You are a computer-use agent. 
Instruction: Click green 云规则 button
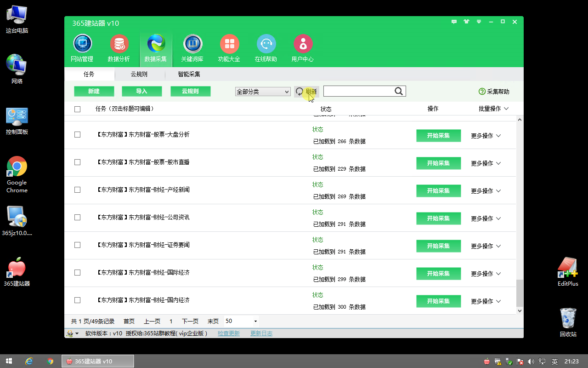click(190, 91)
